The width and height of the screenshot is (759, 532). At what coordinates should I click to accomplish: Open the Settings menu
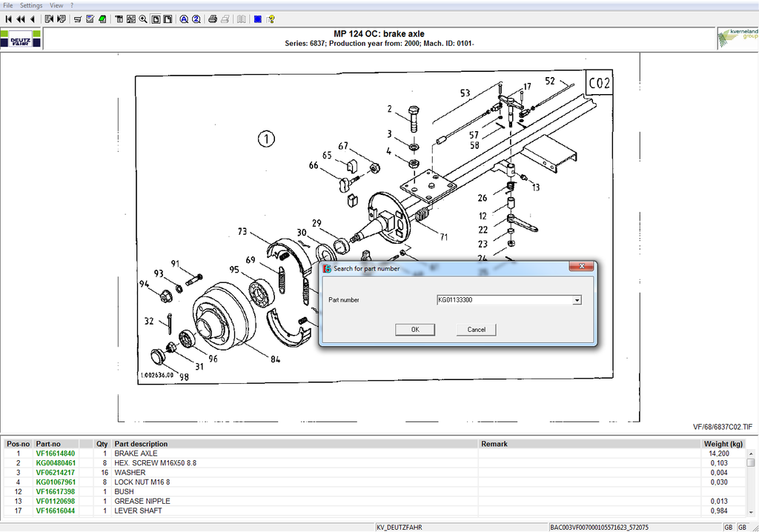[31, 5]
